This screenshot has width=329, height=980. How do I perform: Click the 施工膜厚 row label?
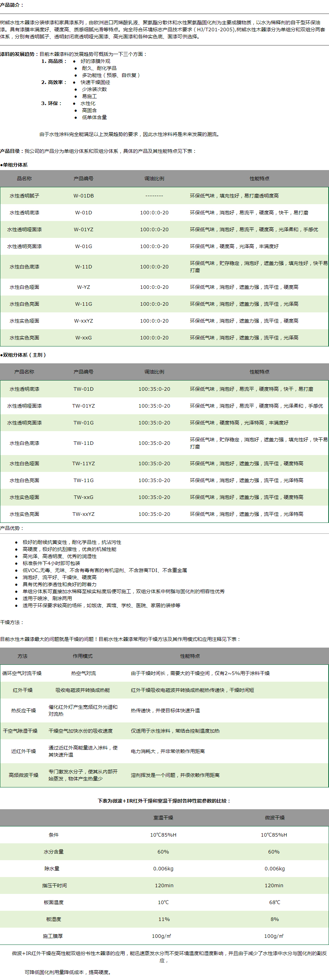click(53, 936)
